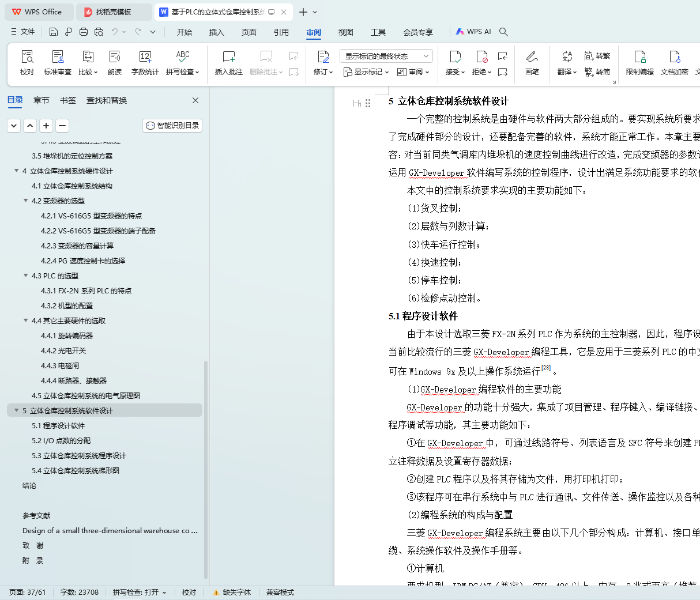
Task: Collapse the 4.2 变频器的选型 node
Action: click(x=25, y=201)
